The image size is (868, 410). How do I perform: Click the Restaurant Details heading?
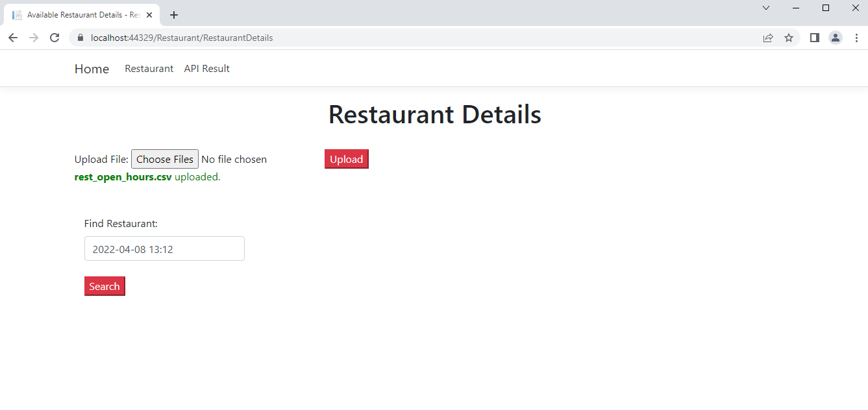pyautogui.click(x=434, y=115)
